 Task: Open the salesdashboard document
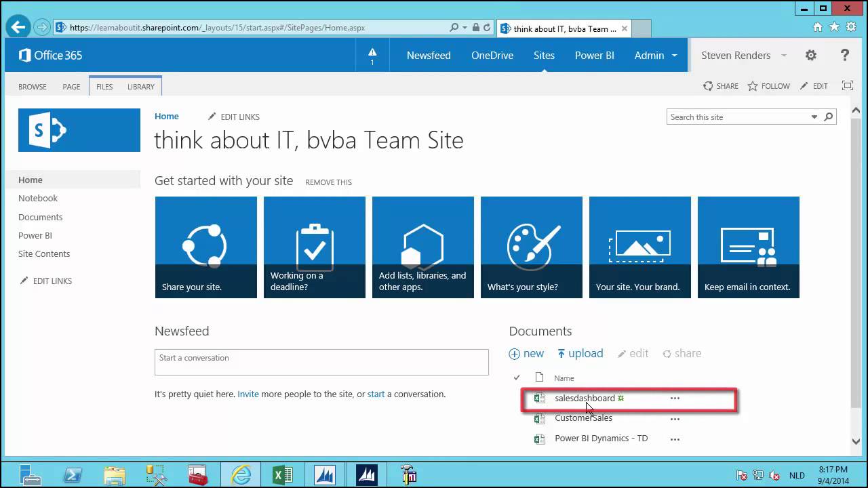click(x=585, y=399)
